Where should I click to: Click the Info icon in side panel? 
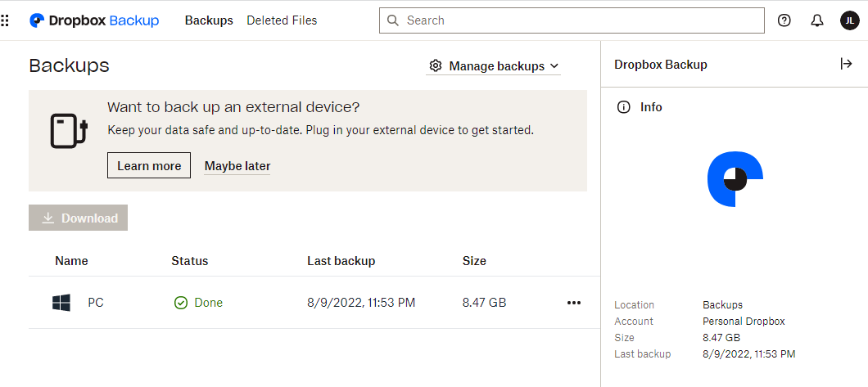(623, 107)
